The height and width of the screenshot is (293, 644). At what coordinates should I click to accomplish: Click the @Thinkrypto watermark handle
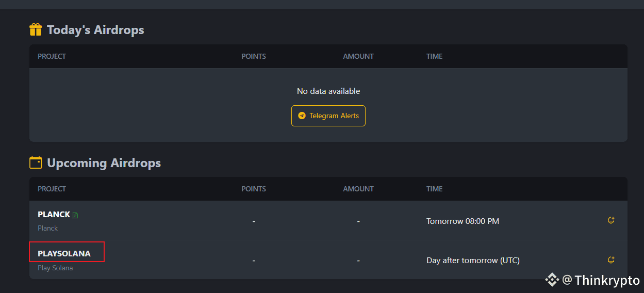tap(601, 280)
